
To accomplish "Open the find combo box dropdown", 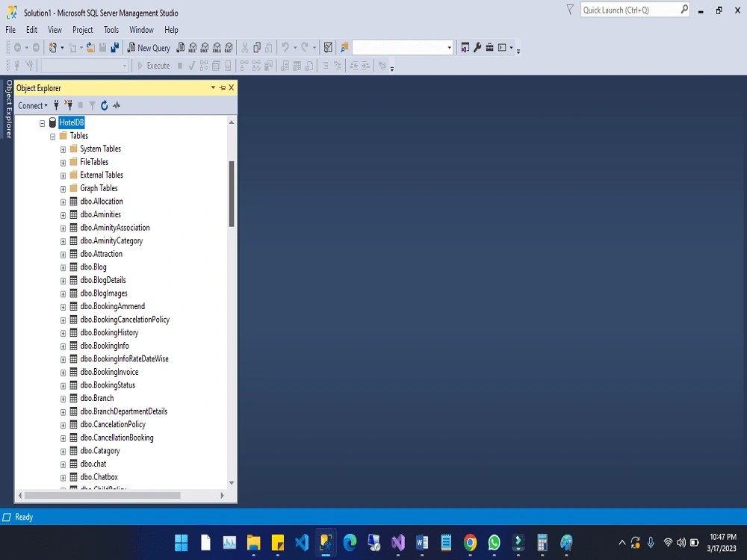I will point(449,48).
